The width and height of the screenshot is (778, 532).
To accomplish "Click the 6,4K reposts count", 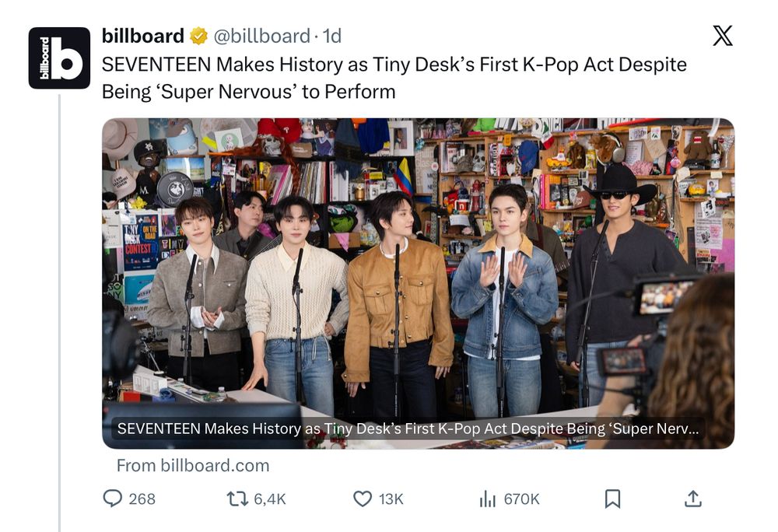I will click(x=270, y=499).
